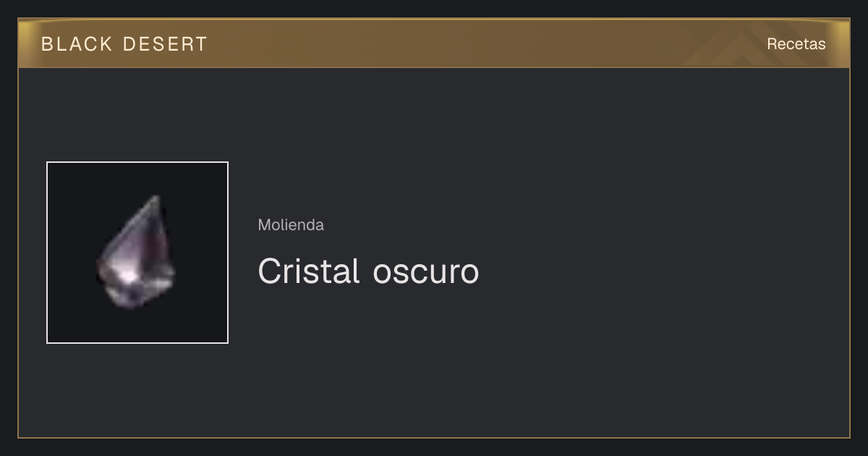The width and height of the screenshot is (868, 456).
Task: Click the faint arrow watermark near Recetas
Action: 738,48
